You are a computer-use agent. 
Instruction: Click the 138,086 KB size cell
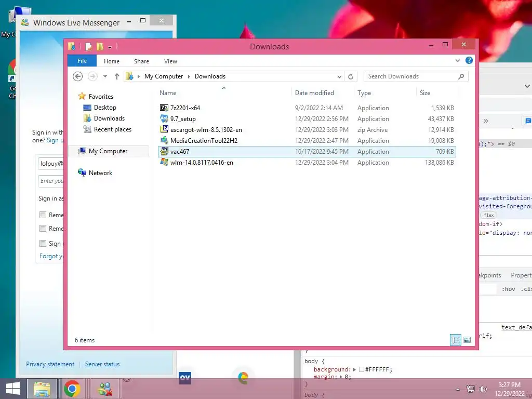[x=440, y=163]
